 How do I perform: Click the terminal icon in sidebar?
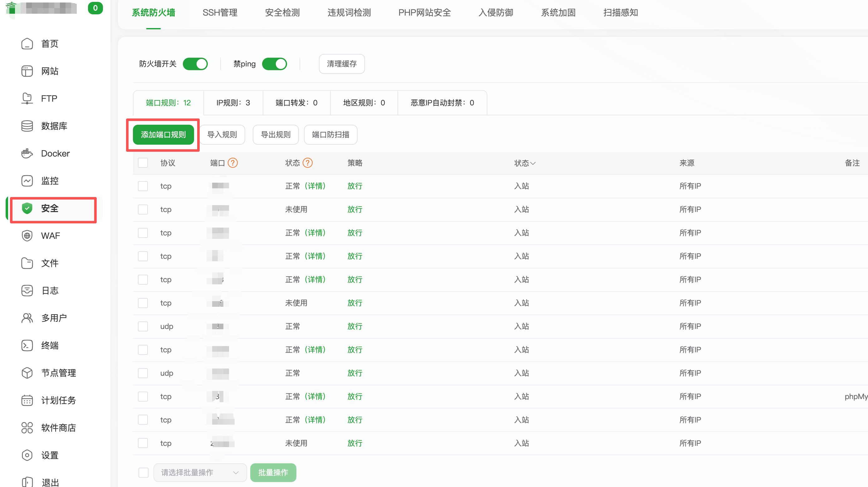tap(27, 345)
